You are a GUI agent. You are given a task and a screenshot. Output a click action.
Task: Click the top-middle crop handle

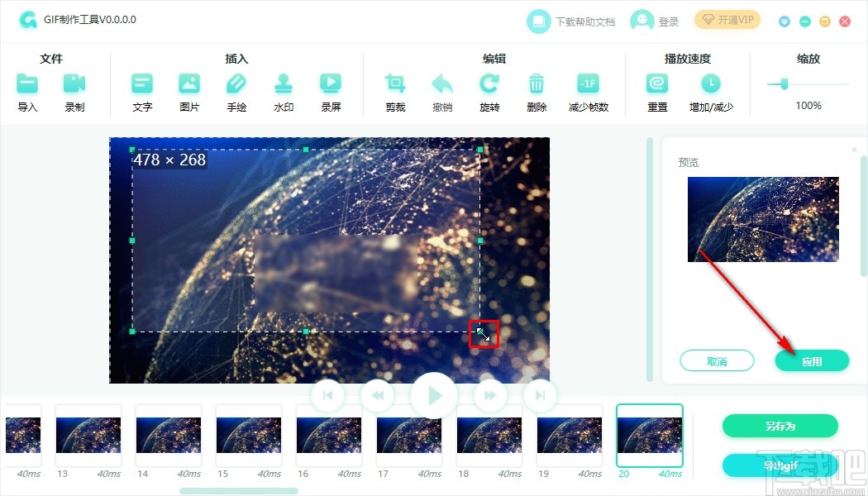(306, 150)
